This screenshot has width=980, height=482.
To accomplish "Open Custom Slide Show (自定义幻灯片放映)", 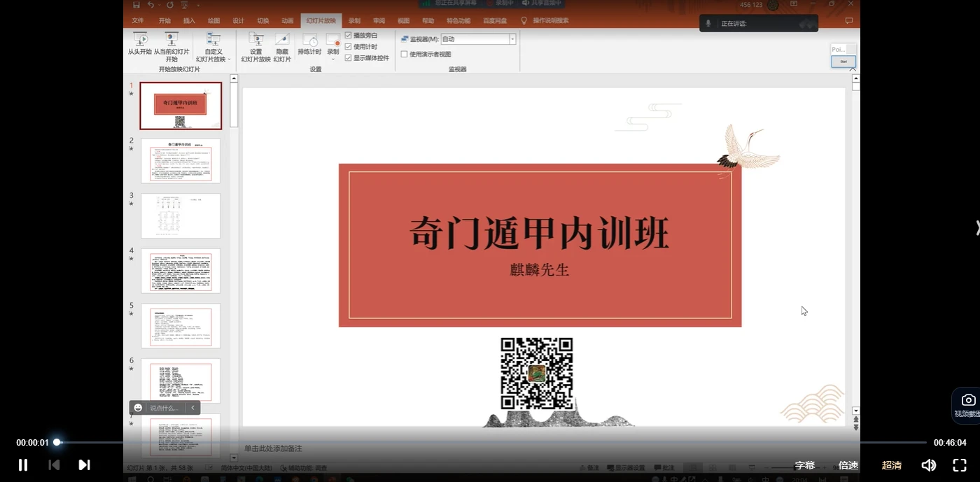I will point(213,47).
